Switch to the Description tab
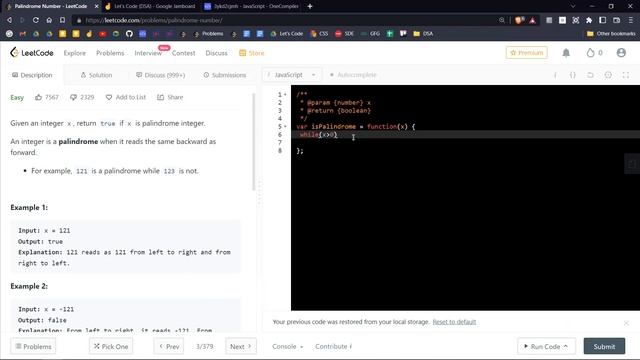The height and width of the screenshot is (360, 640). coord(32,75)
